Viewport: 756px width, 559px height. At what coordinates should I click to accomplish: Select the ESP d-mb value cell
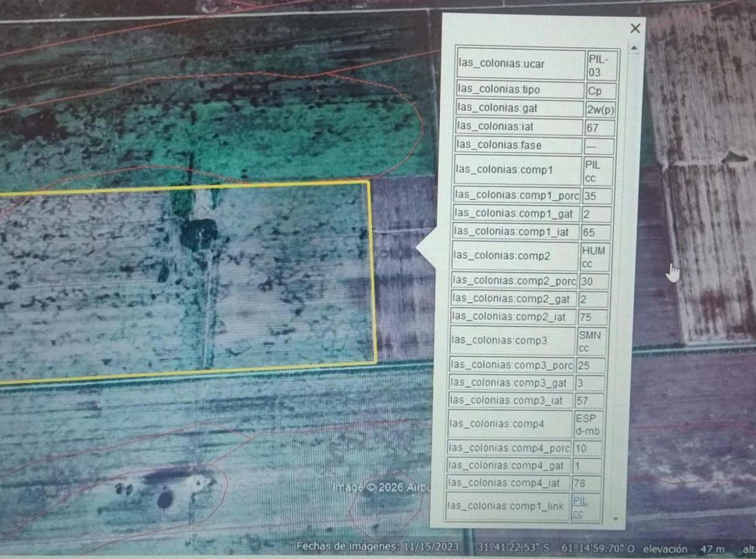pyautogui.click(x=588, y=424)
